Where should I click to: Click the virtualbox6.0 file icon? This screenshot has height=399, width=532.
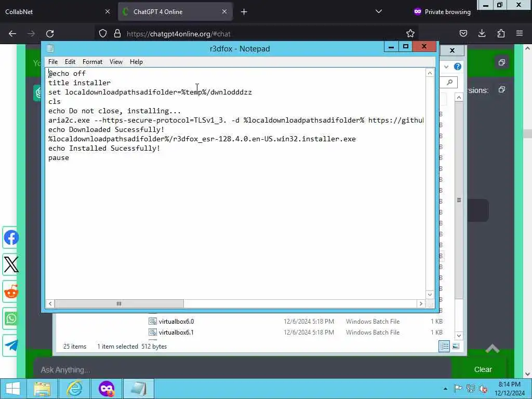[x=153, y=321]
